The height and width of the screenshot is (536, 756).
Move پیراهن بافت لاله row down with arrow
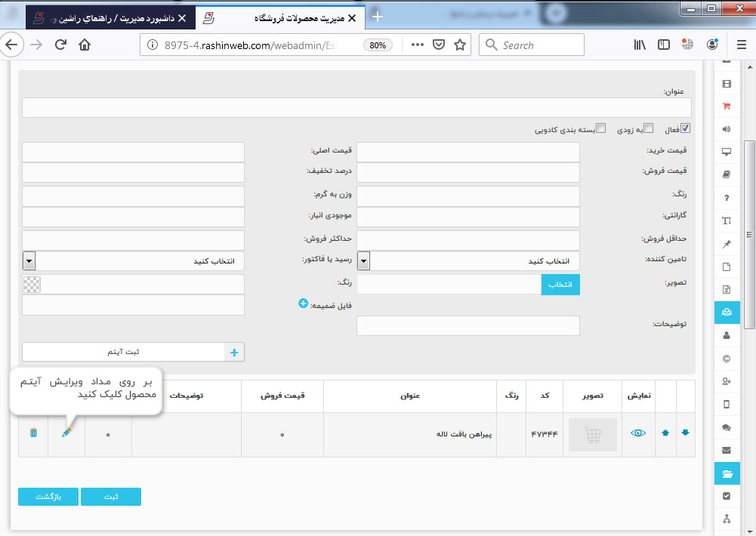(685, 433)
